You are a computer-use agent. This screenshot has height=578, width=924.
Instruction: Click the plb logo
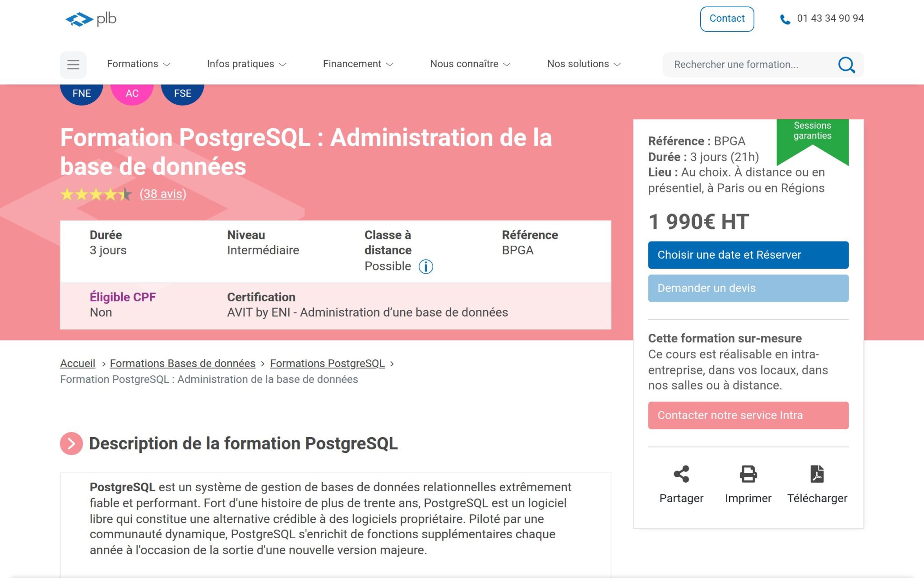tap(91, 19)
